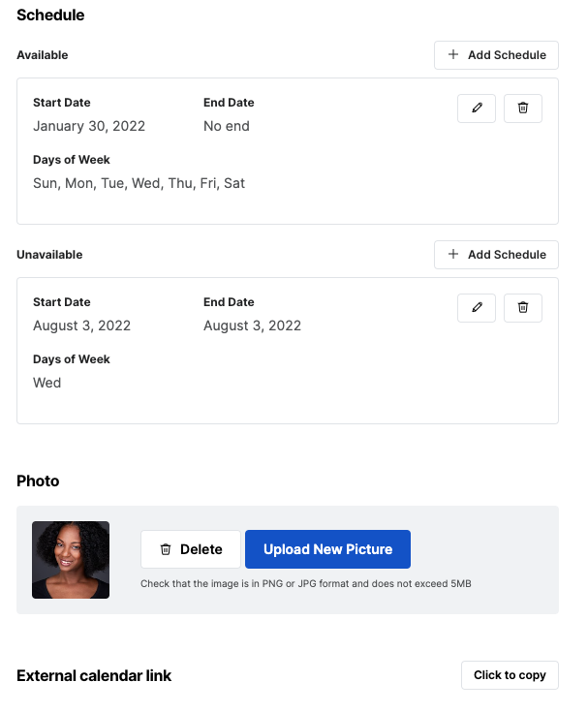Click the Wed day under Unavailable schedule
Viewport: 588px width, 713px height.
(x=46, y=383)
